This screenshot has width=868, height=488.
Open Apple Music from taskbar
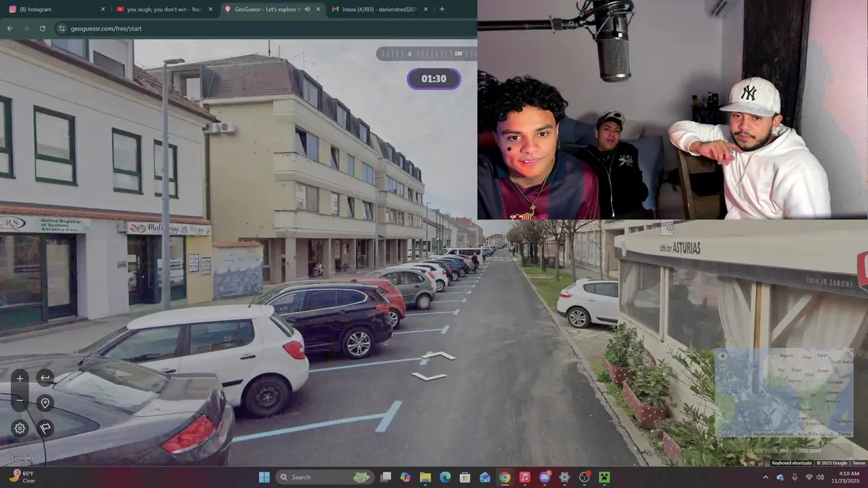click(525, 477)
